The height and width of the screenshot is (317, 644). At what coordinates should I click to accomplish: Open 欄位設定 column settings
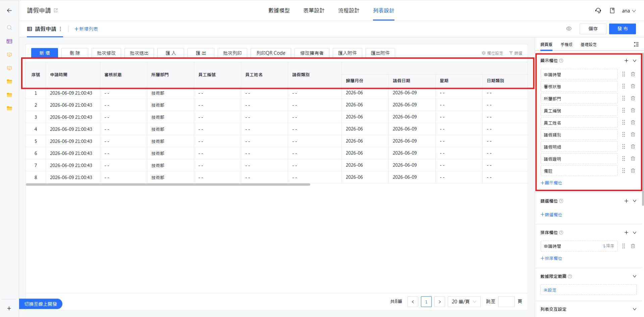point(492,53)
